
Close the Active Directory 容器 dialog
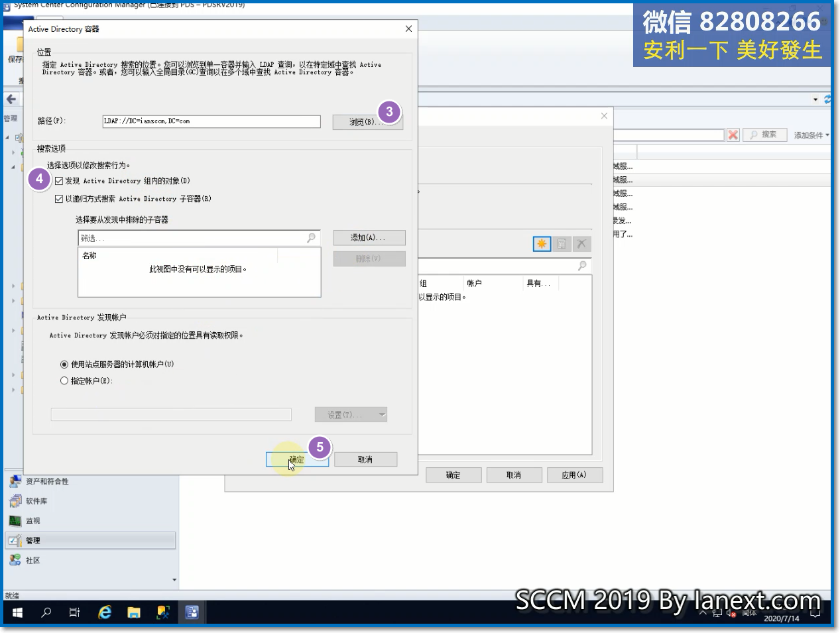click(408, 29)
